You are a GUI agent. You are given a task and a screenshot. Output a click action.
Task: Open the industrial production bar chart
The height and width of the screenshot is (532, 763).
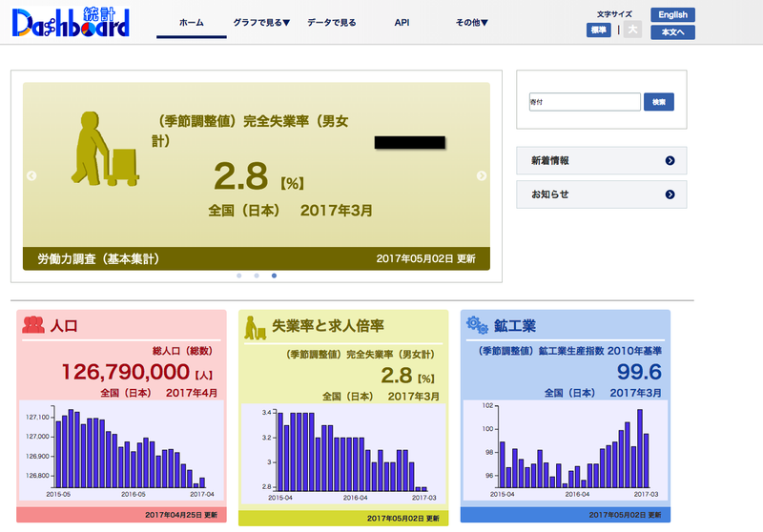click(x=565, y=450)
